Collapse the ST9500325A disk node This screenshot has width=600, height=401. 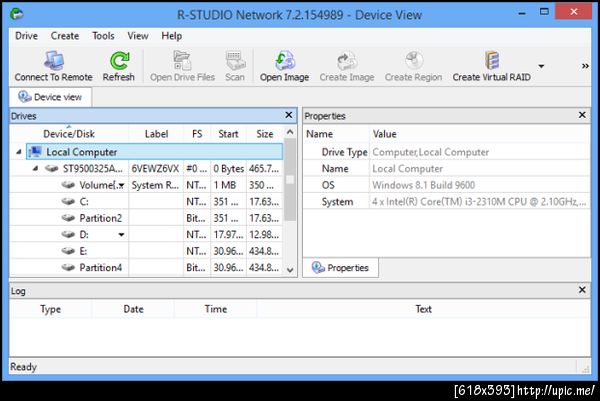tap(35, 168)
